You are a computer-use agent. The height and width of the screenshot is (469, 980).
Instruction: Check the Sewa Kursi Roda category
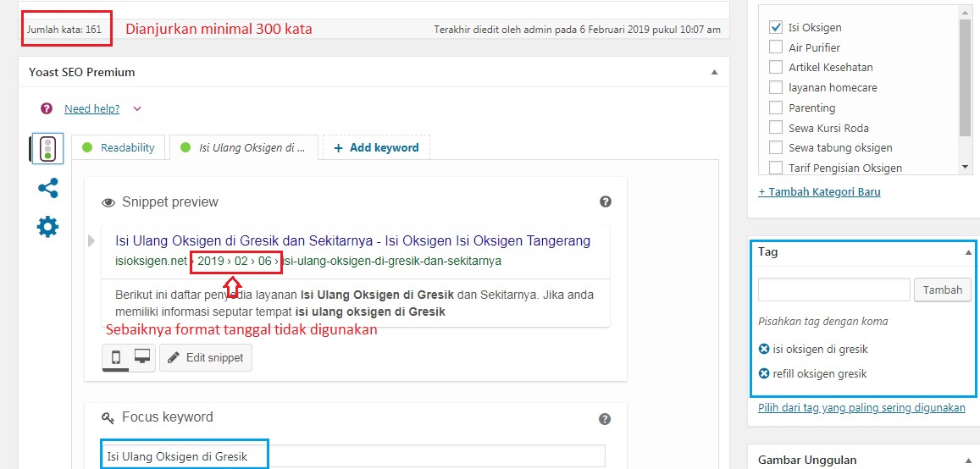[776, 127]
